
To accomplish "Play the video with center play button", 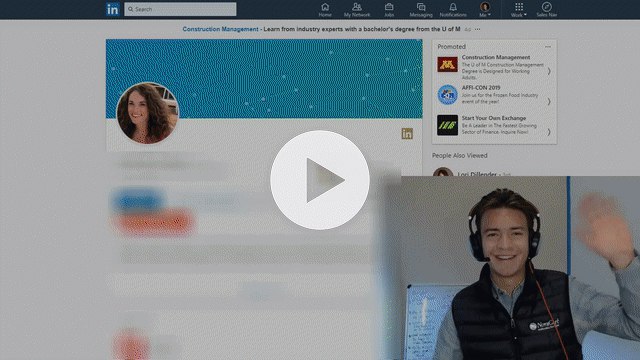I will (320, 180).
